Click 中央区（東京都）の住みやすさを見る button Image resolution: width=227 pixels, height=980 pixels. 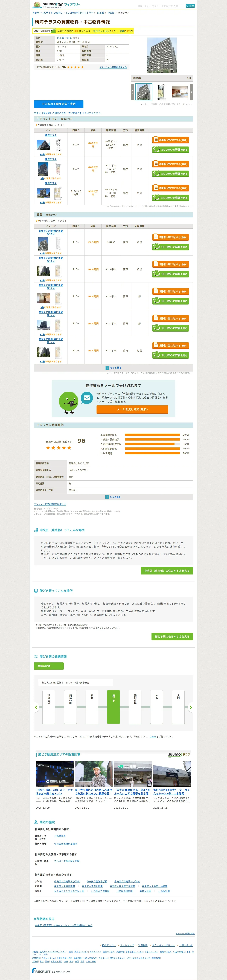167,571
